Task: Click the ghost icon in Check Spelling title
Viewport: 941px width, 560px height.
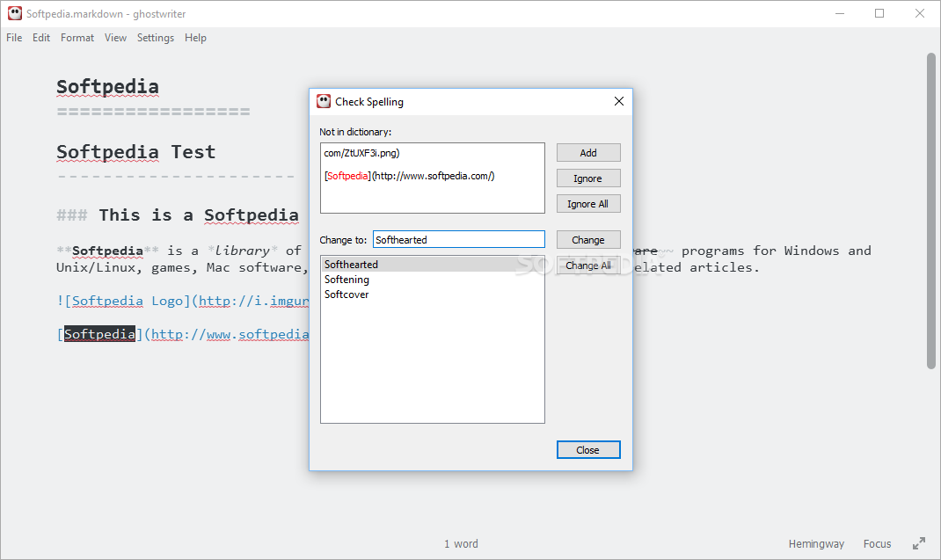Action: 324,101
